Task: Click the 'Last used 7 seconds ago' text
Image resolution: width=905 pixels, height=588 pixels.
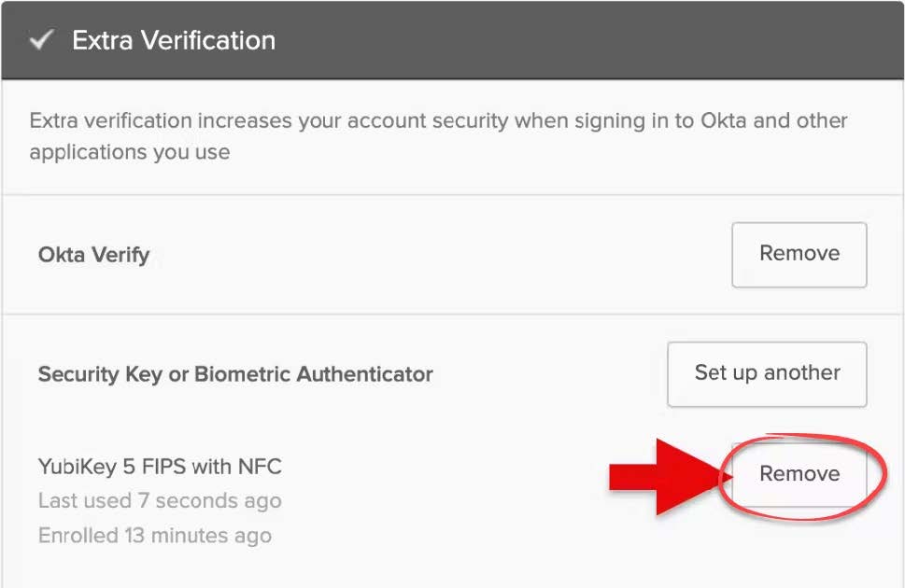Action: coord(159,501)
